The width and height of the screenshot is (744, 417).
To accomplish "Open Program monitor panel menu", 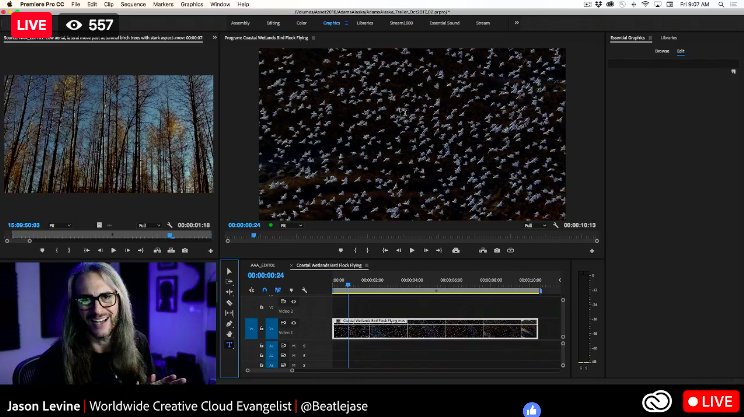I will click(314, 38).
